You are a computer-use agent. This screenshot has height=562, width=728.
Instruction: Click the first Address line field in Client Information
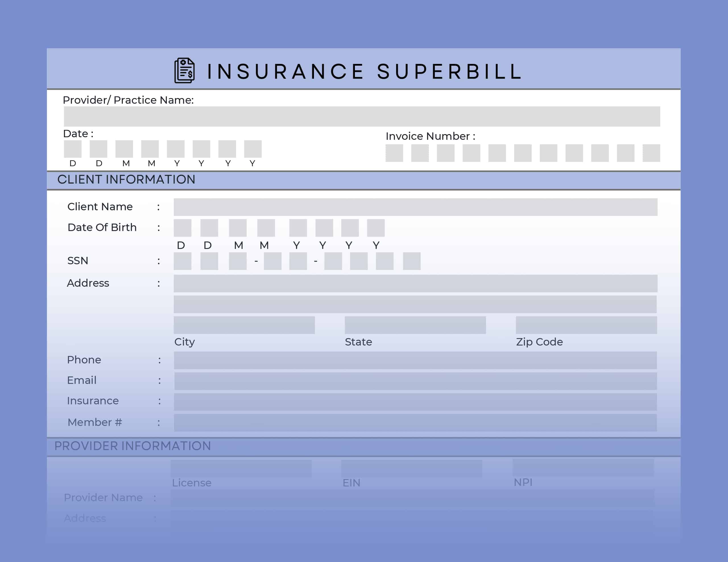pos(415,283)
